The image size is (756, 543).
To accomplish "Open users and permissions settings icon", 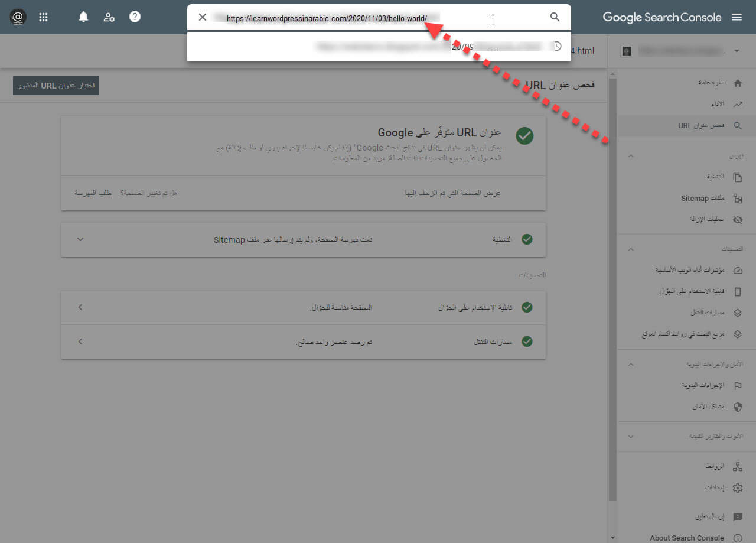I will click(x=109, y=17).
